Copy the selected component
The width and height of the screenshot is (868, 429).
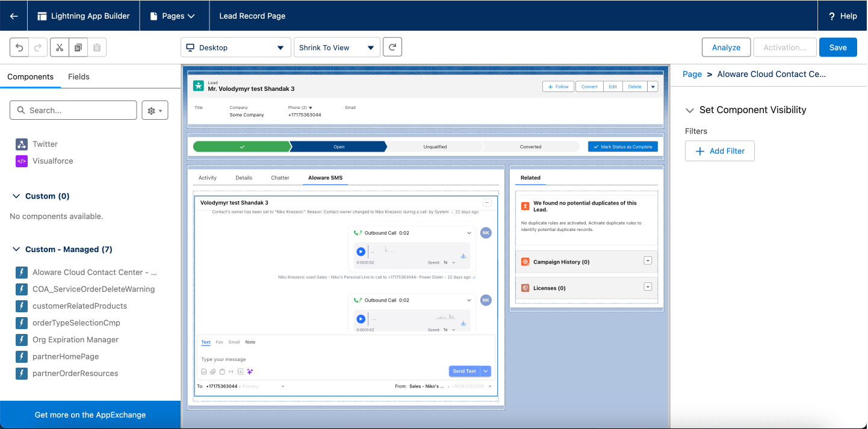tap(78, 48)
